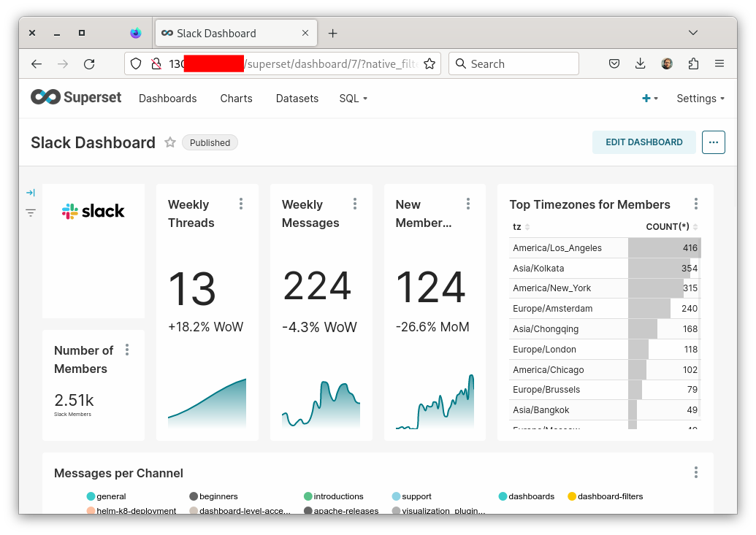The image size is (756, 535).
Task: Star the Slack Dashboard as favorite
Action: point(169,142)
